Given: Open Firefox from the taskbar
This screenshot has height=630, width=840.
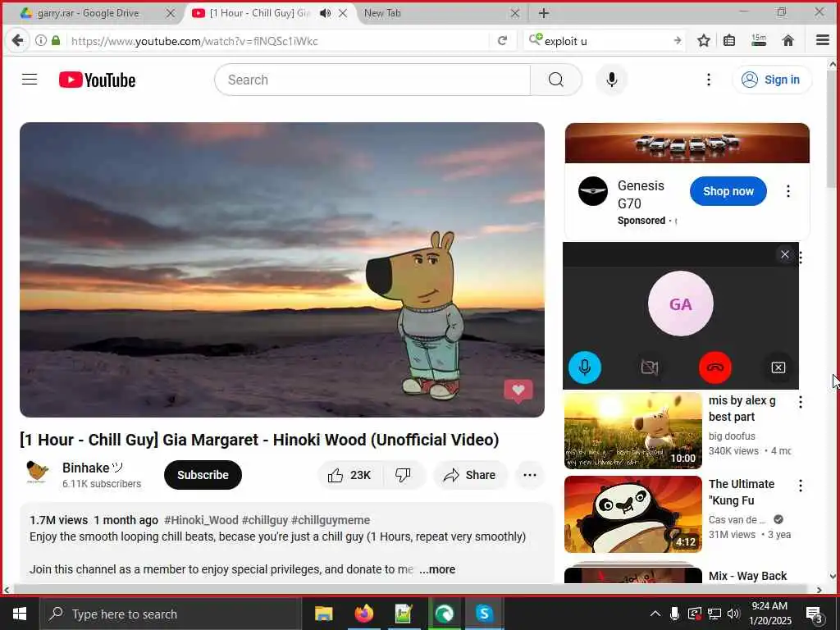Looking at the screenshot, I should click(363, 614).
